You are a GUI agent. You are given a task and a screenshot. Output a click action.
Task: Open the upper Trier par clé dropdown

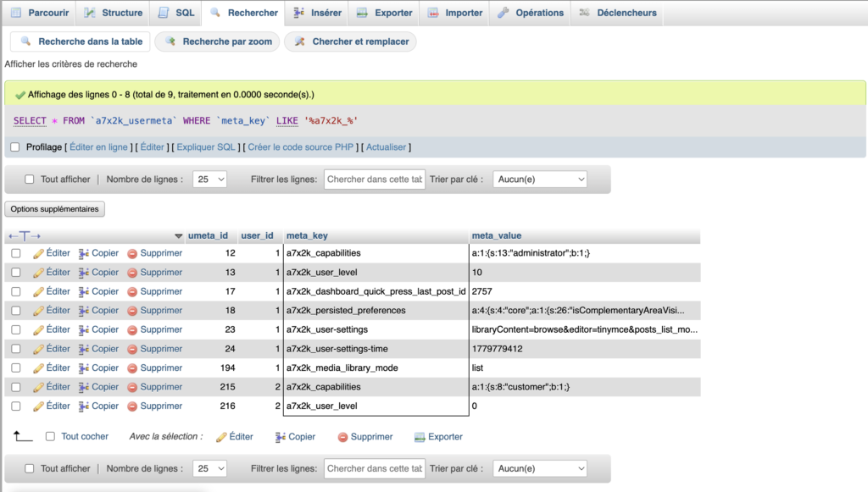[x=540, y=180]
